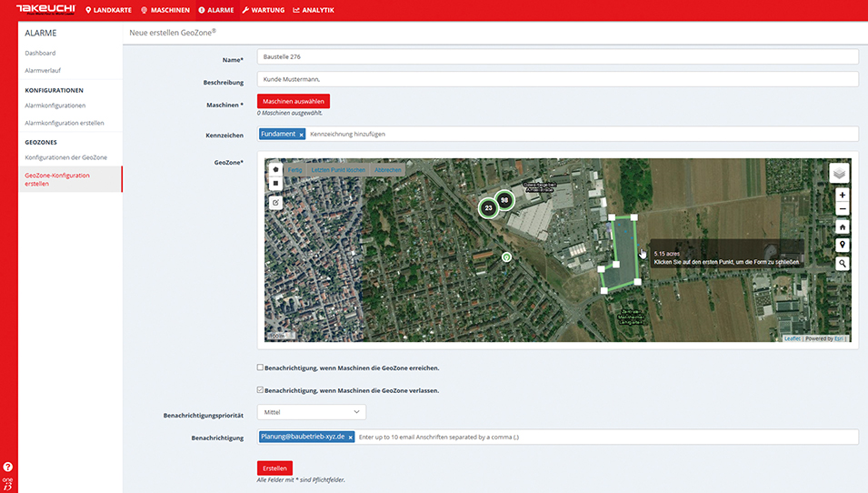Open Alarmverlauf in the sidebar
This screenshot has height=493, width=868.
pyautogui.click(x=43, y=70)
